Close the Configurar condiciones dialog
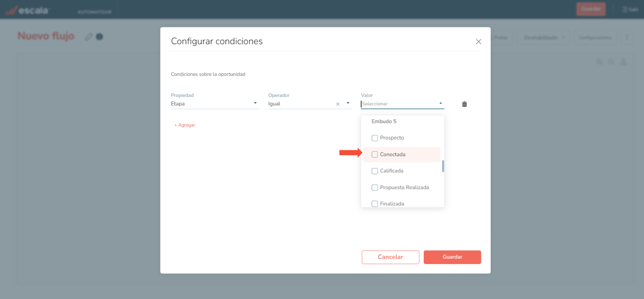The image size is (644, 299). tap(478, 42)
